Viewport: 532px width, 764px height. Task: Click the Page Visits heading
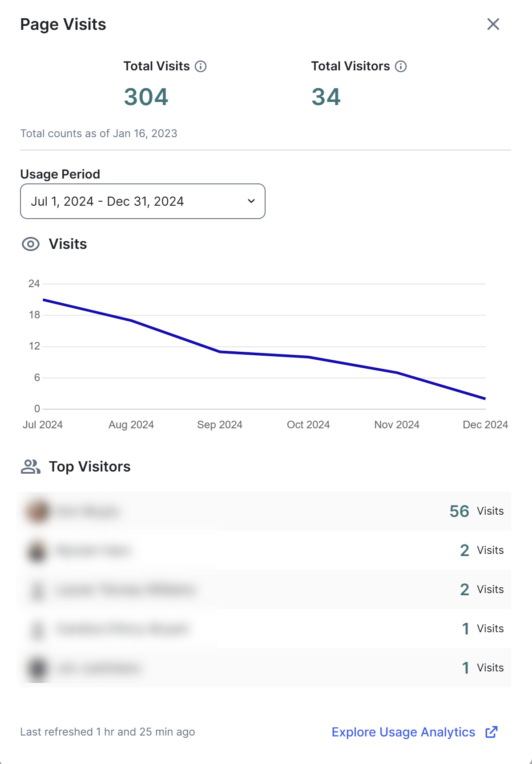pos(62,24)
